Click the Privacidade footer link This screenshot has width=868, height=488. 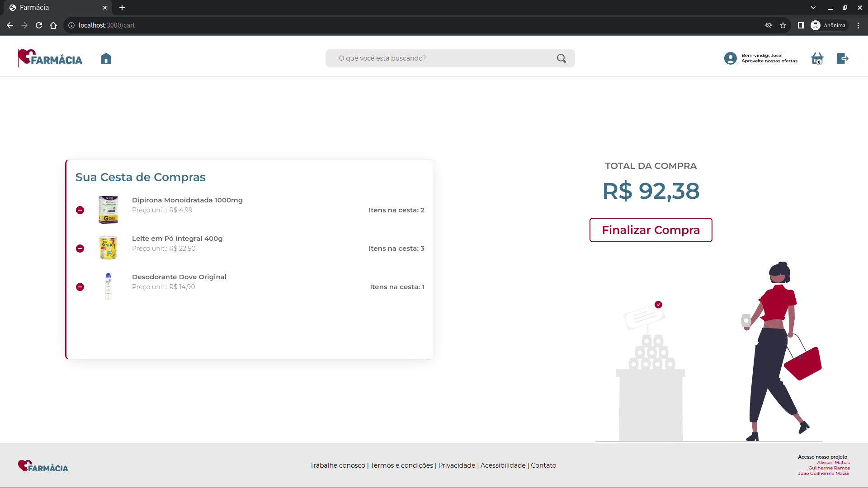point(457,465)
